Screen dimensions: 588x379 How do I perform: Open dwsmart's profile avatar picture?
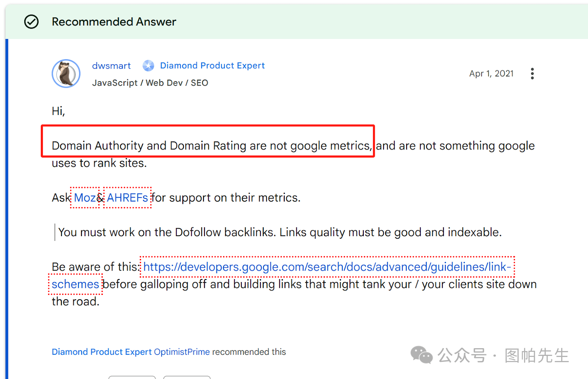(x=66, y=73)
